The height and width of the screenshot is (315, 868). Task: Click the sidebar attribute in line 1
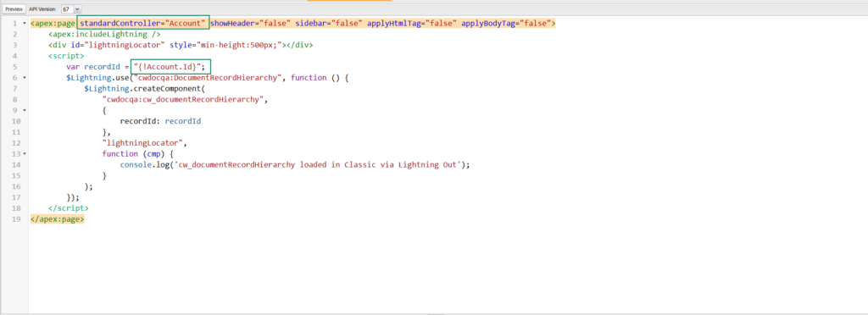tap(310, 24)
